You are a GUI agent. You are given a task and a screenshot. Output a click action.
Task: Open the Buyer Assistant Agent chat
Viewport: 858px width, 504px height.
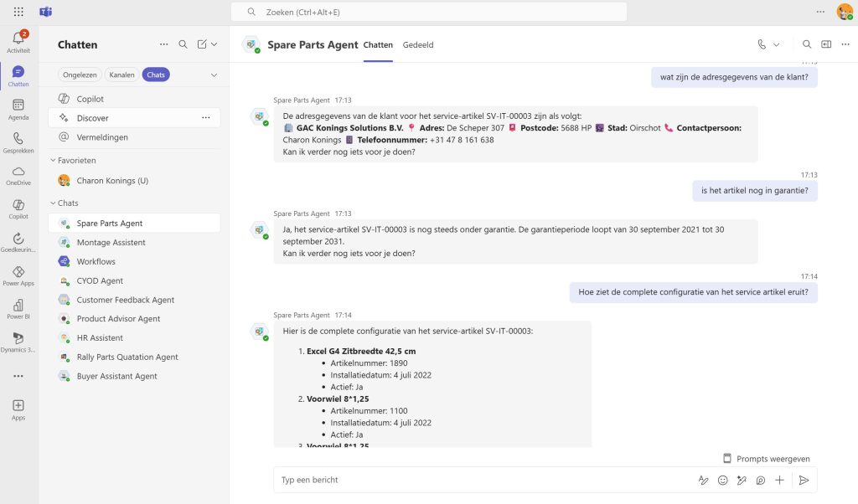point(134,376)
